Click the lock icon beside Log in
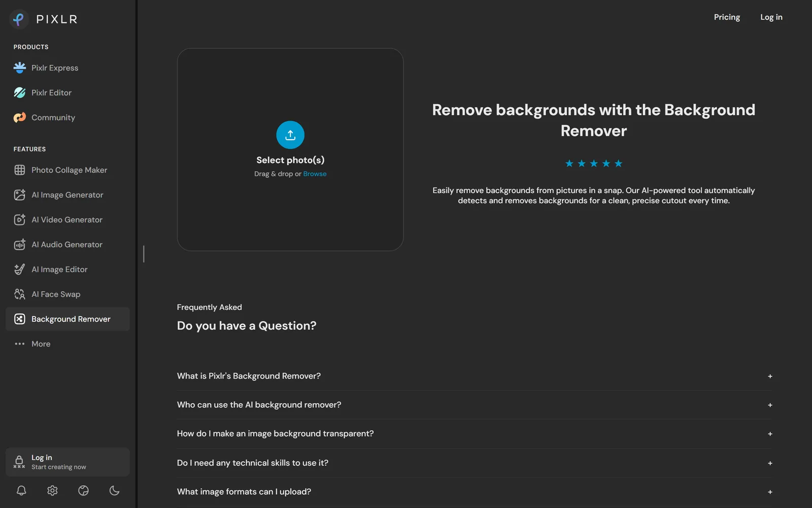Screen dimensions: 812x508 (x=19, y=462)
